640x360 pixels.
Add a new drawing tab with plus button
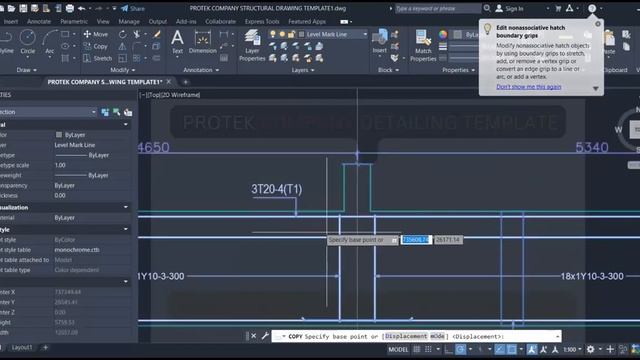click(185, 82)
